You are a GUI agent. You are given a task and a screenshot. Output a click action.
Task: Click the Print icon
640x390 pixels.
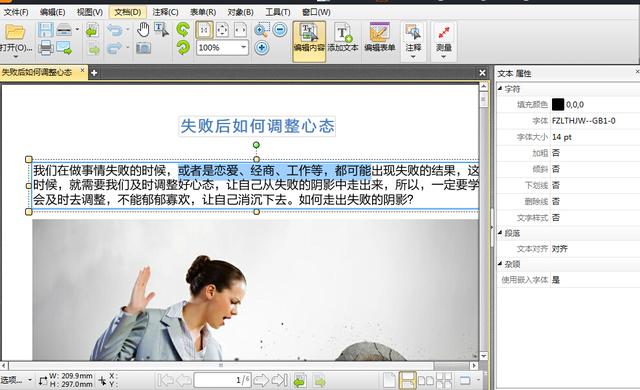tap(45, 48)
